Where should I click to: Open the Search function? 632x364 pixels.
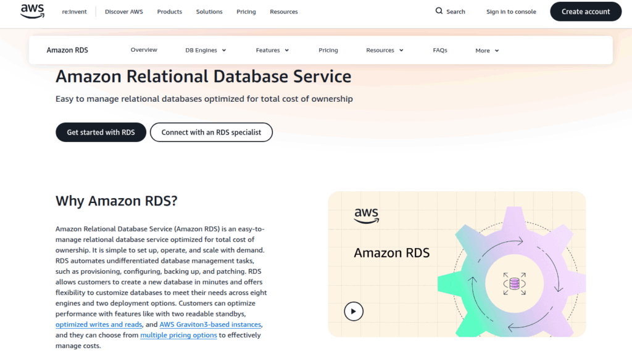(x=450, y=11)
